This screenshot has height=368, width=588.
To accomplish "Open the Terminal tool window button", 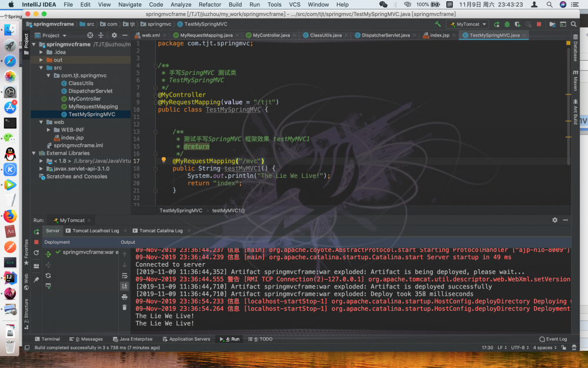I will [x=47, y=339].
